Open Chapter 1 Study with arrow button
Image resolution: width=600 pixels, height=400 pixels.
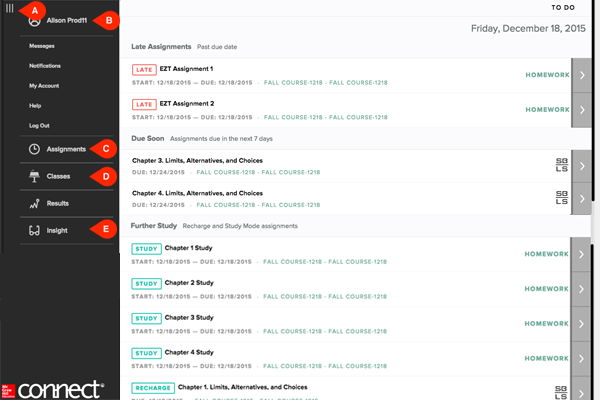tap(585, 254)
